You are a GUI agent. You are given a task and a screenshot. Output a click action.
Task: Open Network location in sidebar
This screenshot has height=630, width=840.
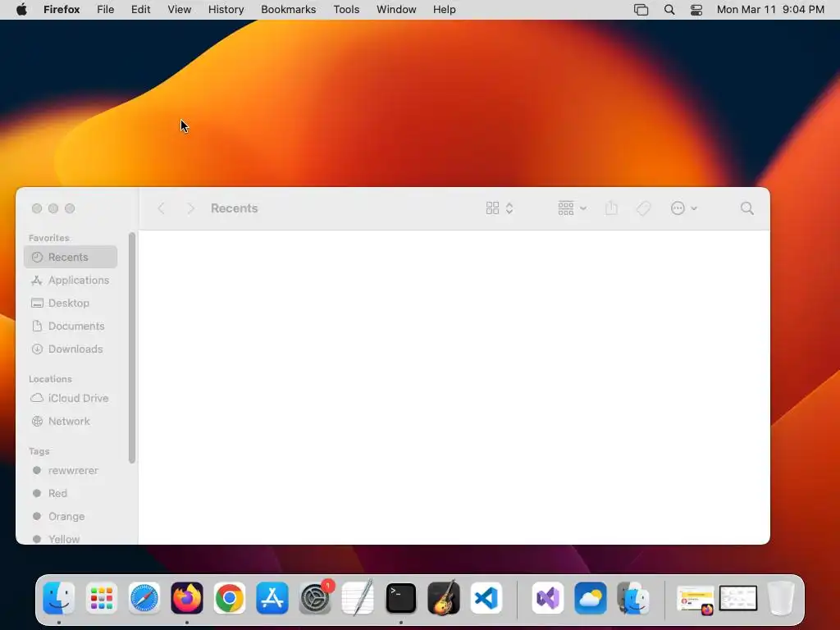coord(71,421)
